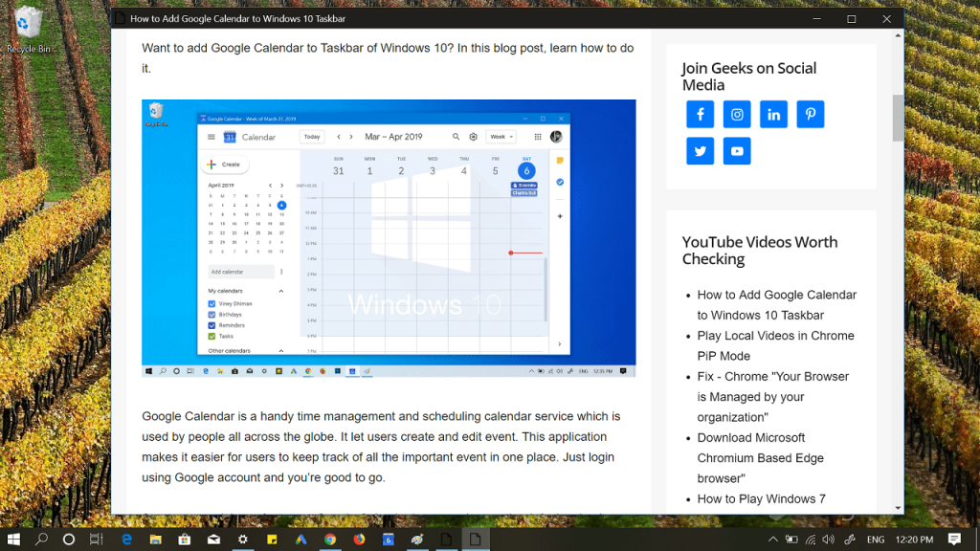The width and height of the screenshot is (980, 551).
Task: Click the pen workspace tray icon
Action: click(850, 540)
